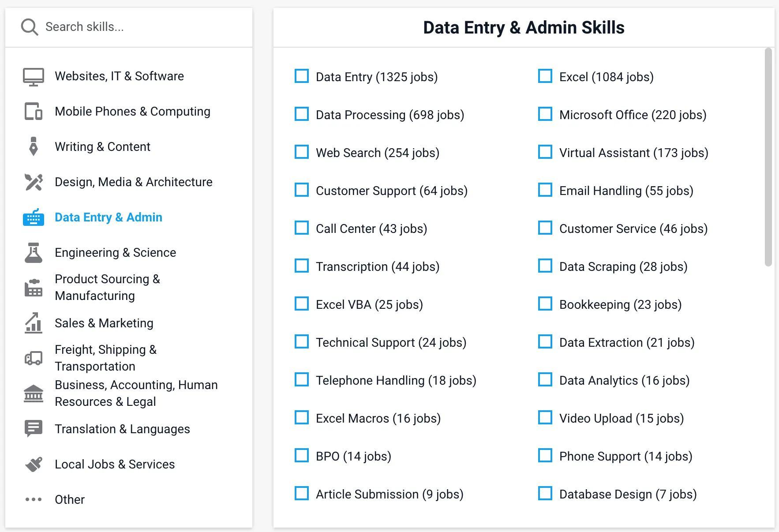Click the magnifying glass search icon
The height and width of the screenshot is (532, 779).
(30, 27)
